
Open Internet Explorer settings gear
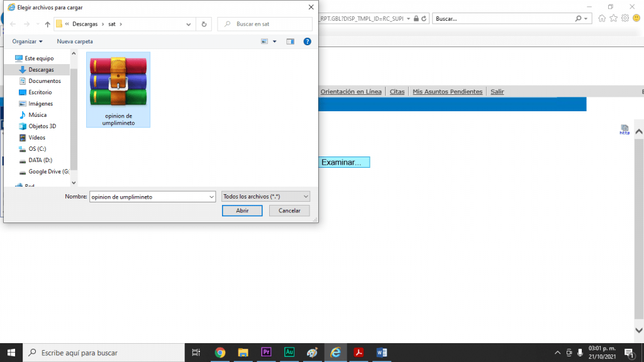(625, 18)
